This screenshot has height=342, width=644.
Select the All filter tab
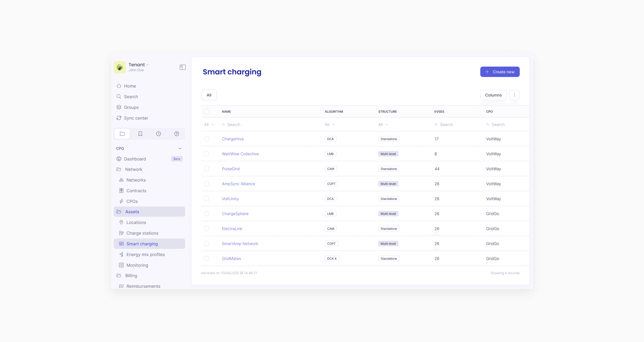pyautogui.click(x=209, y=95)
